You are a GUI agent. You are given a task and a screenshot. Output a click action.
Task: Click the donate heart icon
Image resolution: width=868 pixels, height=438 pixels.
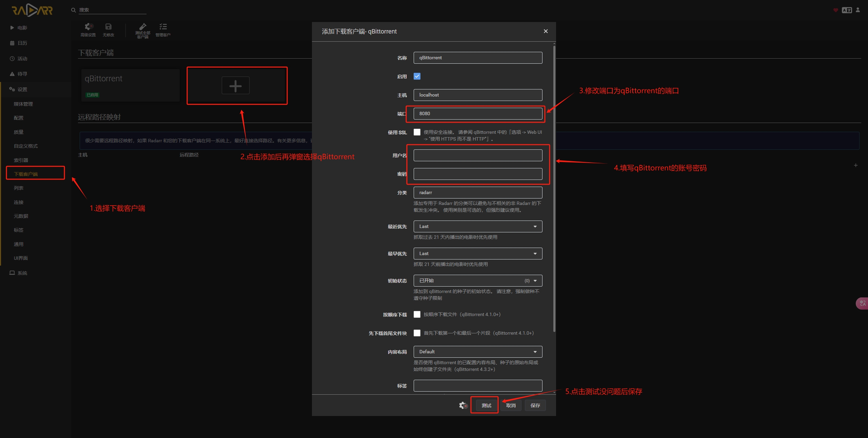click(836, 10)
